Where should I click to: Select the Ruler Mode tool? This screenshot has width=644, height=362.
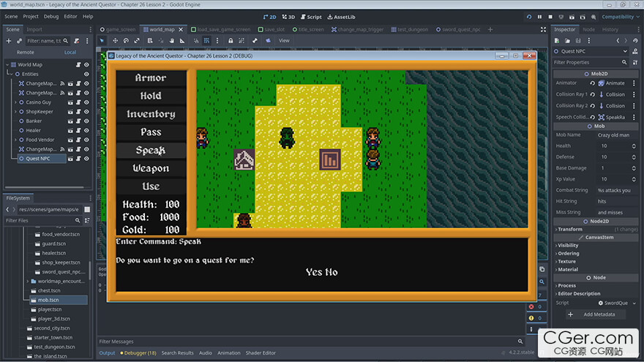pyautogui.click(x=182, y=41)
